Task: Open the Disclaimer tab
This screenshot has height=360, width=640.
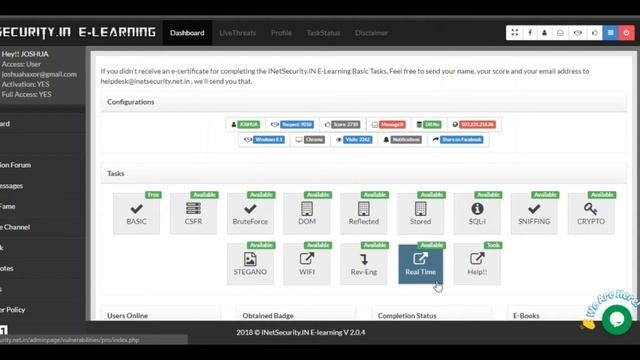Action: (x=371, y=33)
